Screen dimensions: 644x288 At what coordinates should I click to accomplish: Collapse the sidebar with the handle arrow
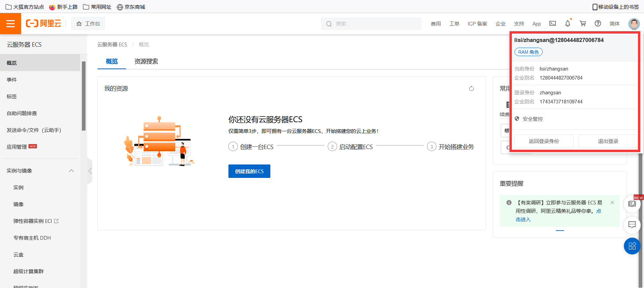pos(90,171)
